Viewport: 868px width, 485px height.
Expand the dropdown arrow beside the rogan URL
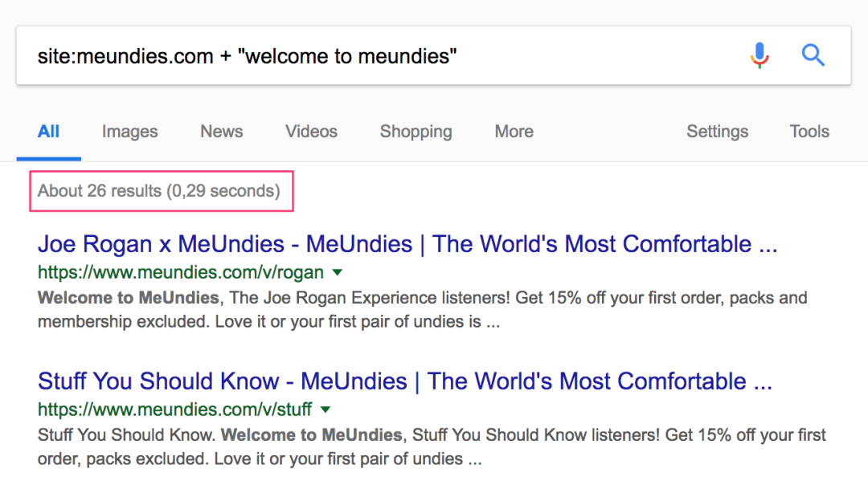point(337,272)
